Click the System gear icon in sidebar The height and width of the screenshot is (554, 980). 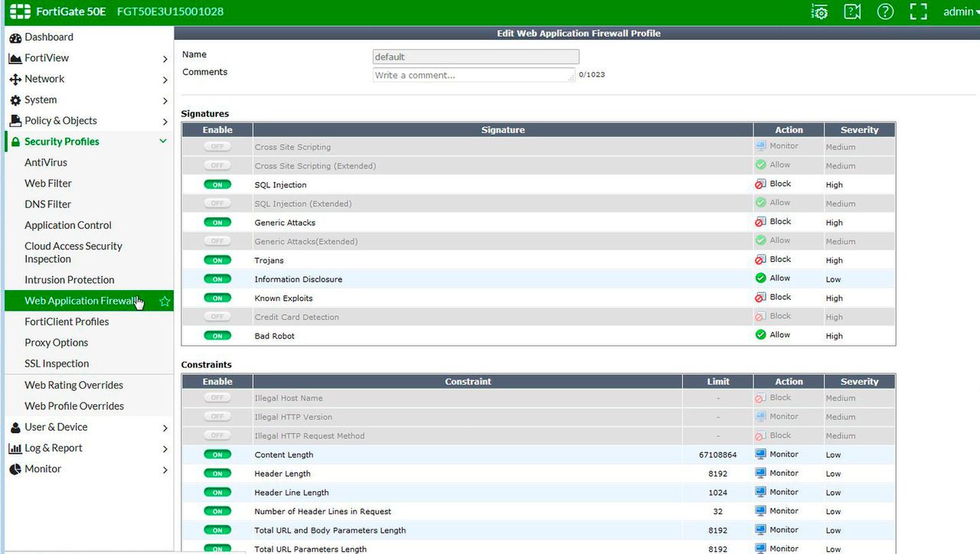(15, 100)
